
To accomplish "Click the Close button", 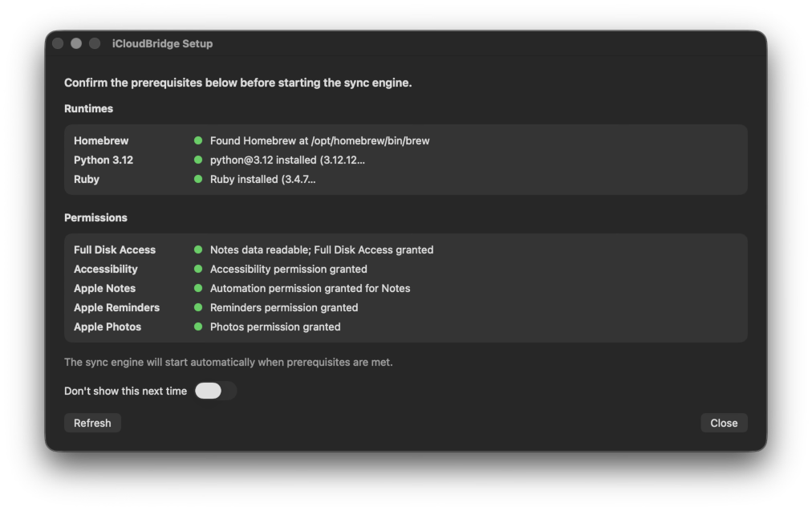I will [724, 423].
